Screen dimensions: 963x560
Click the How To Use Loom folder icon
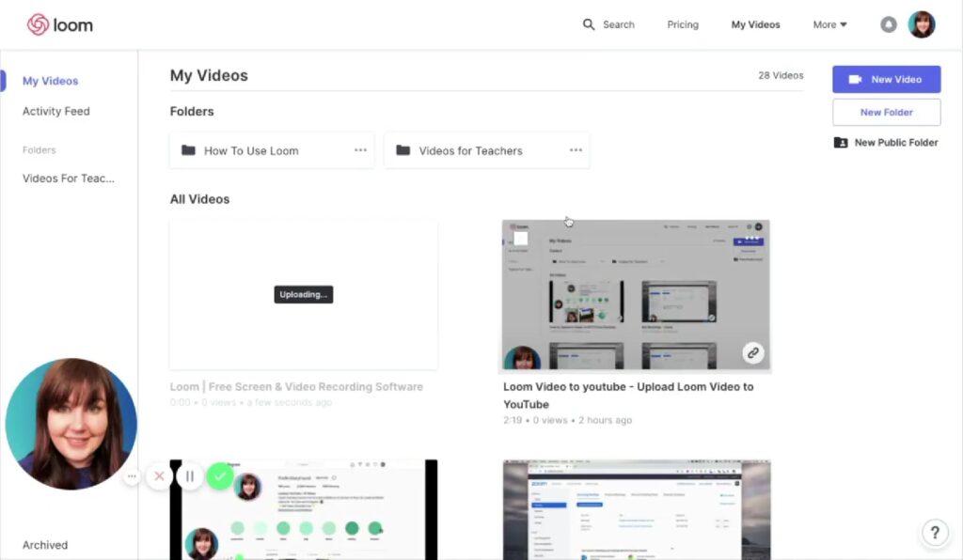click(188, 150)
